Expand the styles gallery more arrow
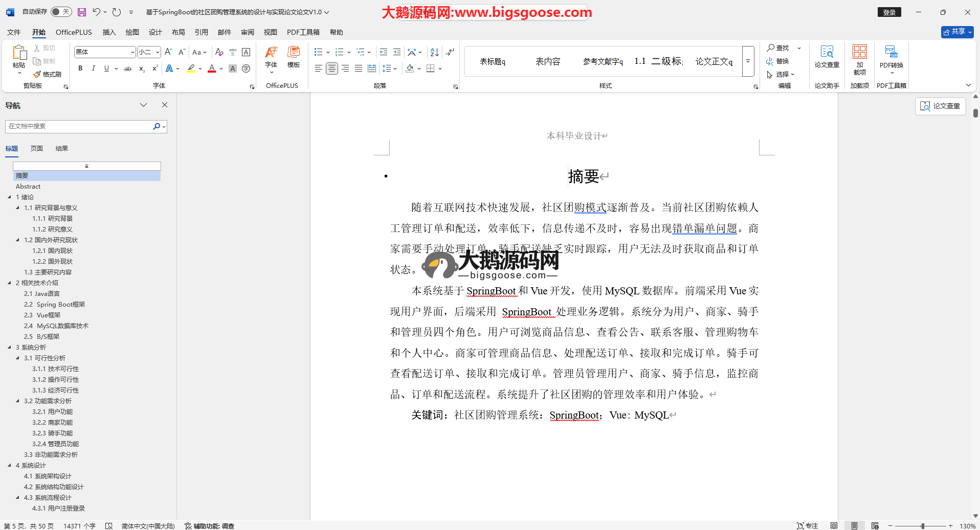 [x=748, y=61]
